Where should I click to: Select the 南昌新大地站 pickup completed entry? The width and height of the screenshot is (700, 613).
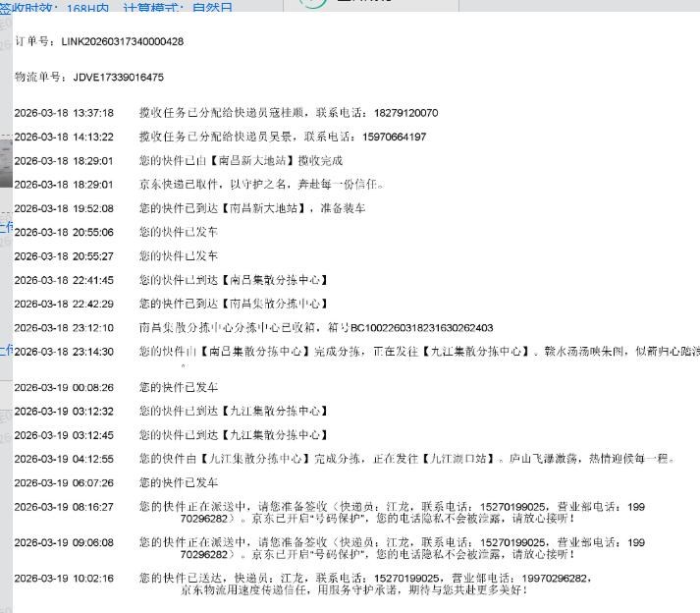(x=241, y=160)
